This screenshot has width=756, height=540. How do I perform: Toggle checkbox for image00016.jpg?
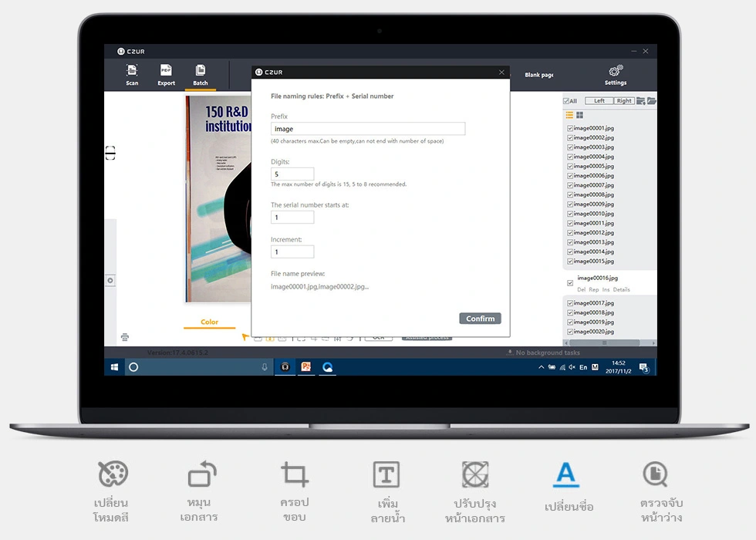pyautogui.click(x=570, y=283)
